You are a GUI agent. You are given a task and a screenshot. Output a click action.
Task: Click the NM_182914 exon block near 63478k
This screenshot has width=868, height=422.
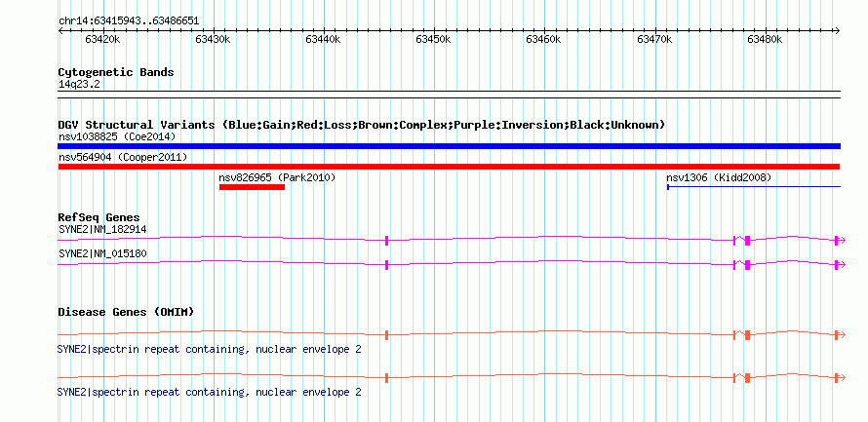point(747,240)
